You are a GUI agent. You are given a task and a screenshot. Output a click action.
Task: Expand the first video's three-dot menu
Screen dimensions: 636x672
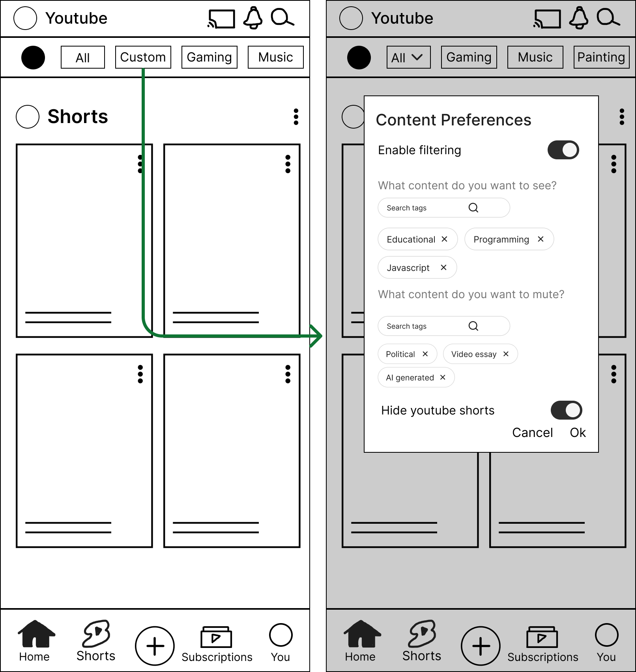pyautogui.click(x=140, y=164)
